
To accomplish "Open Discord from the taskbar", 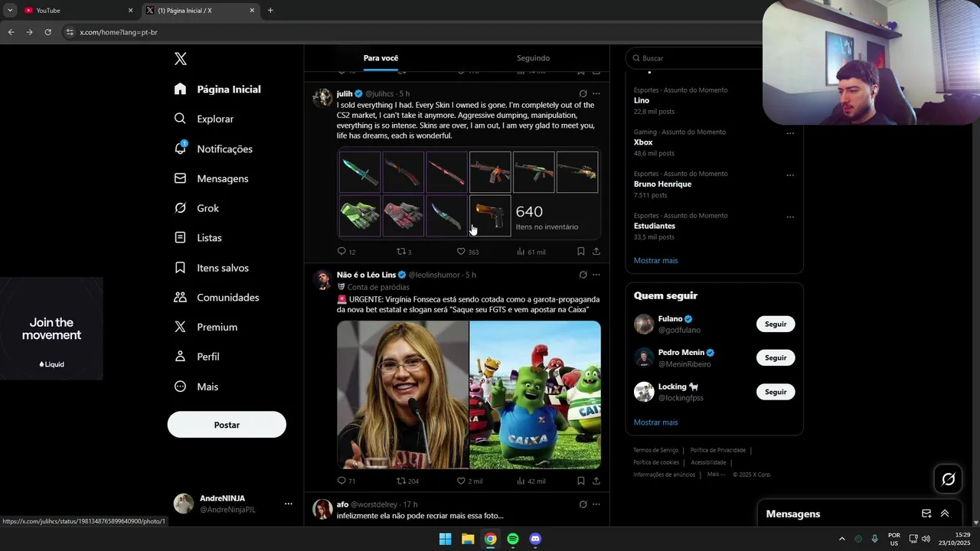I will click(535, 539).
